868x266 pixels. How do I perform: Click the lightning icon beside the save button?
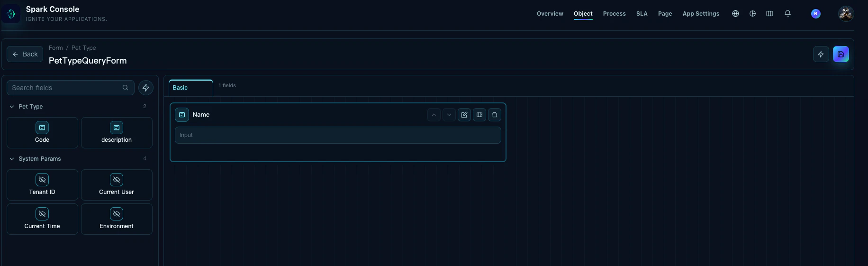pos(821,54)
